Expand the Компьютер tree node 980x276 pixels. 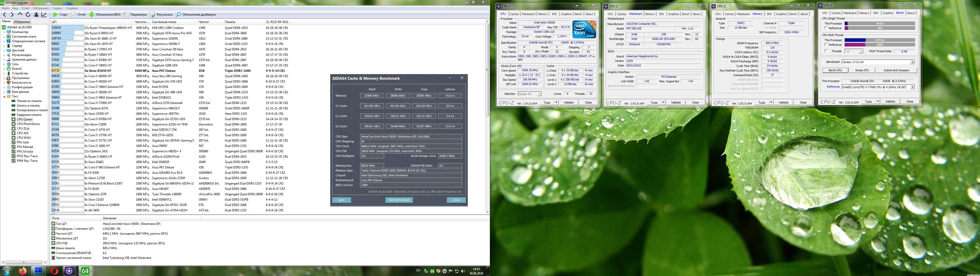4,32
